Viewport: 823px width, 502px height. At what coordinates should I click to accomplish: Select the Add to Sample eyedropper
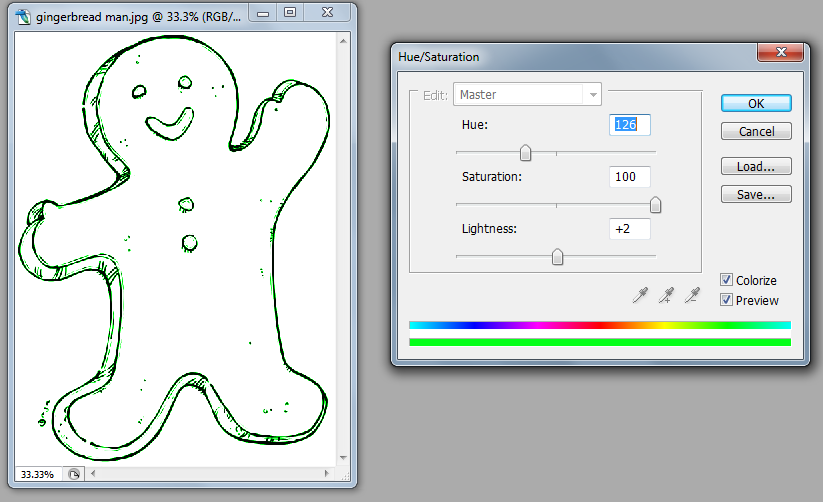point(667,296)
